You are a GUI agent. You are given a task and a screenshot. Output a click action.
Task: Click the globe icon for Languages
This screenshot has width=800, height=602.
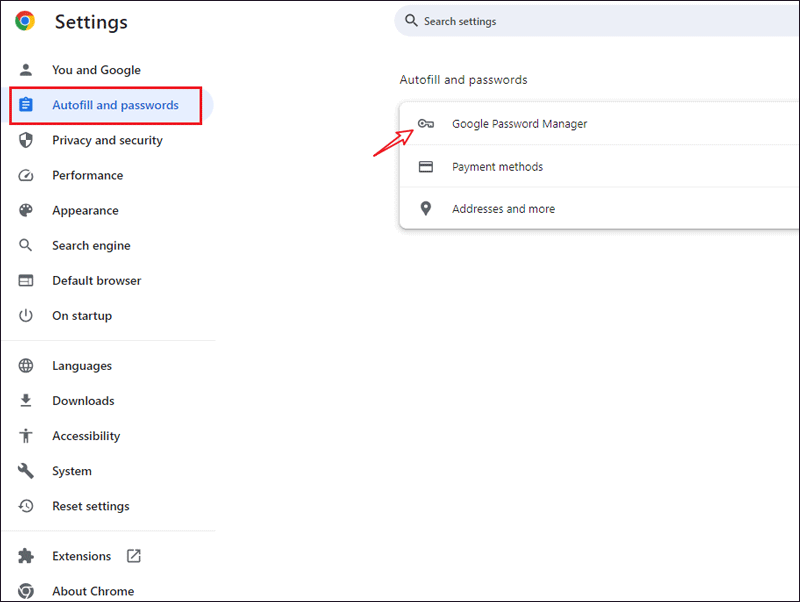pyautogui.click(x=26, y=366)
